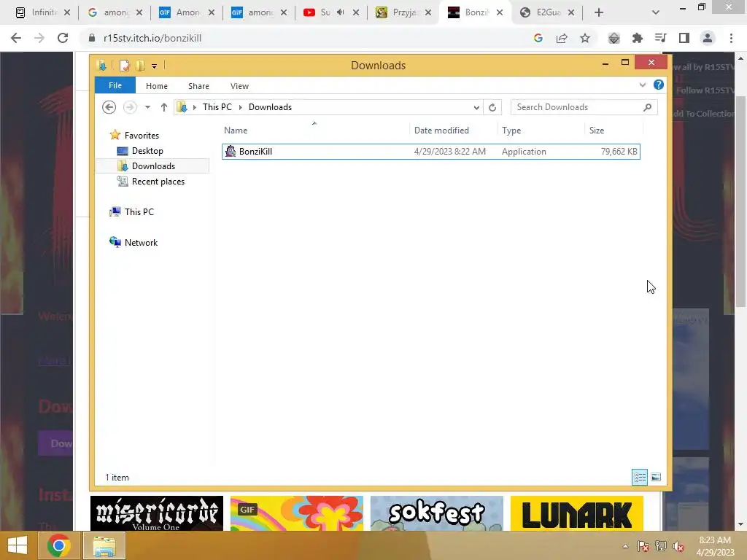
Task: Expand address bar previous locations dropdown
Action: [x=476, y=108]
